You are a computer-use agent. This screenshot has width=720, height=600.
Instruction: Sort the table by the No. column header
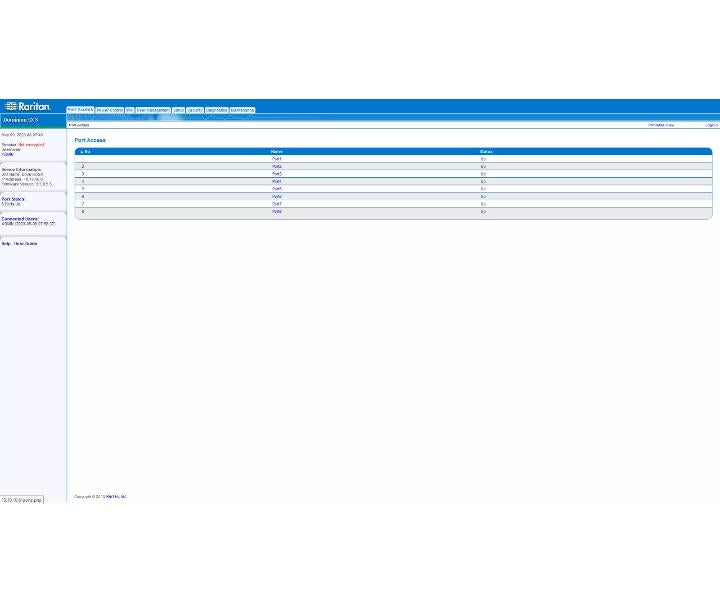click(x=85, y=151)
